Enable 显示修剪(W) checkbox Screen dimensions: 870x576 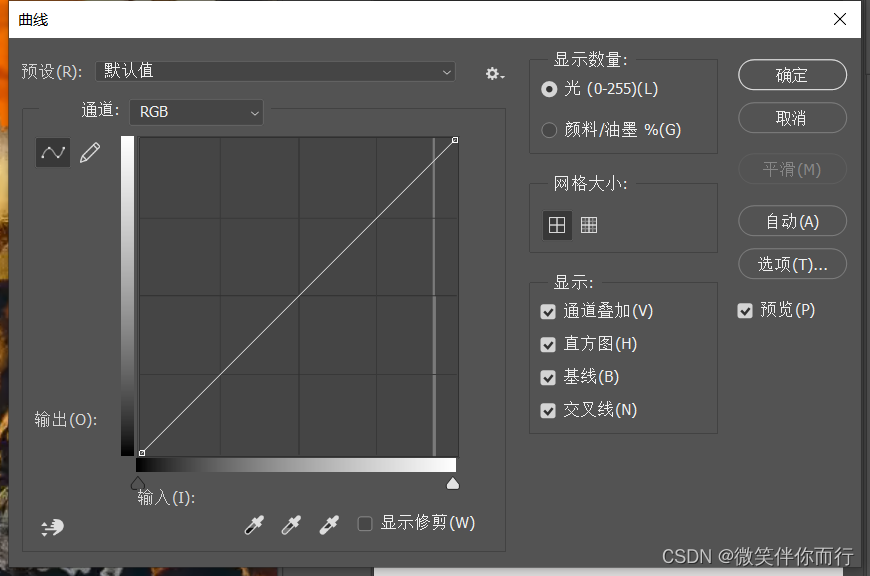tap(365, 523)
